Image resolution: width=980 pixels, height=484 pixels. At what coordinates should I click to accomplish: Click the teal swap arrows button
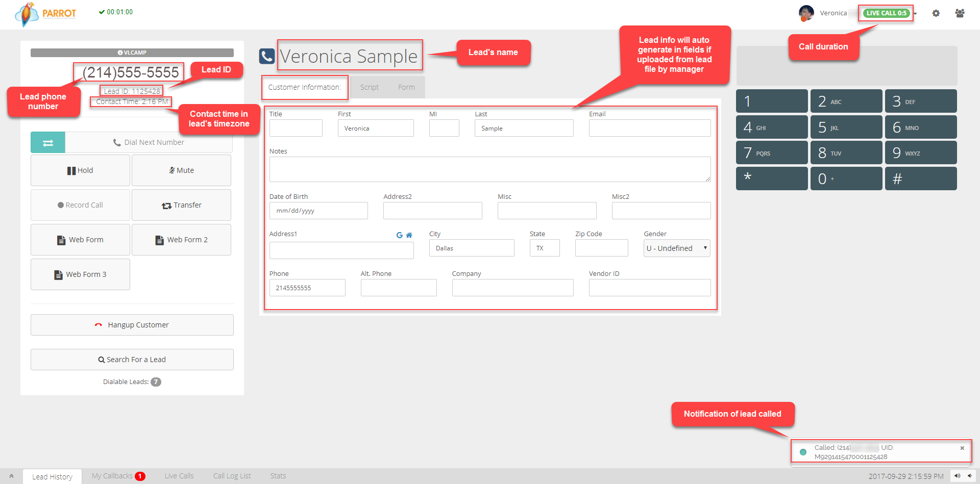[48, 142]
